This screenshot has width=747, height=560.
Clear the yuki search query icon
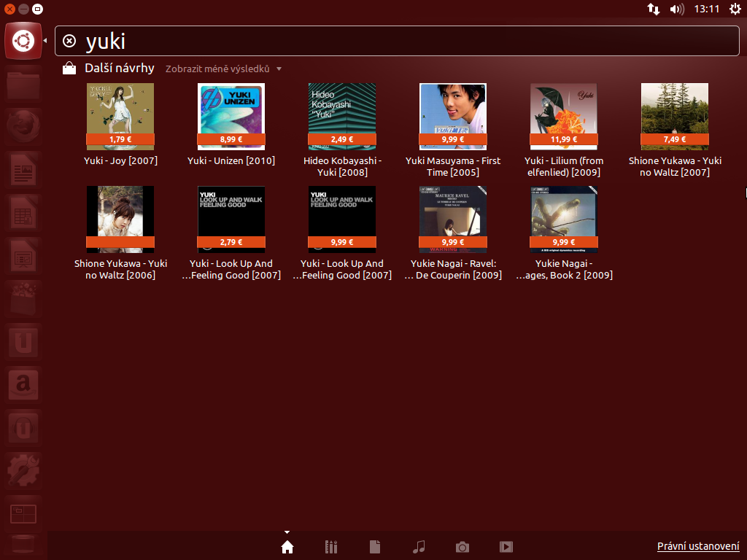tap(69, 41)
